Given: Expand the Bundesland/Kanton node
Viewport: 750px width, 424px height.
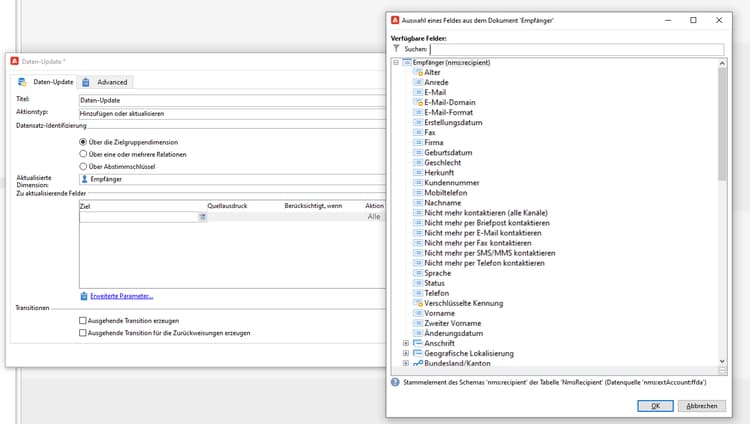Looking at the screenshot, I should 406,363.
